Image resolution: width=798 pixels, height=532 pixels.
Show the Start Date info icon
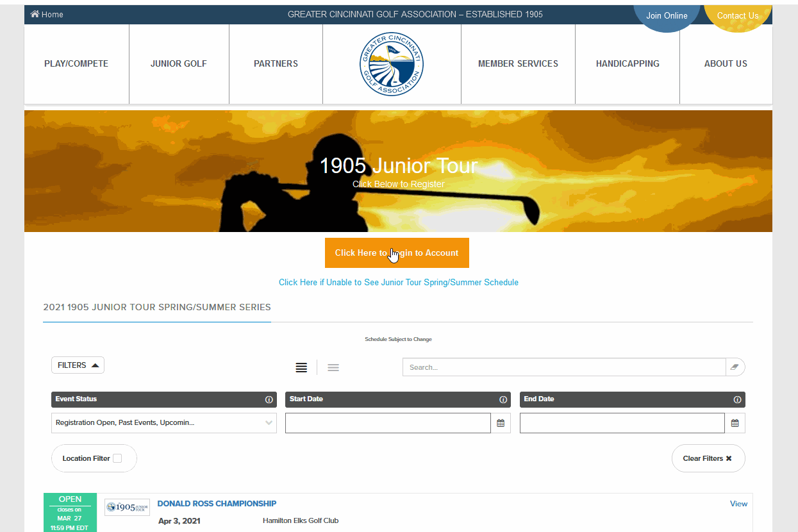pyautogui.click(x=503, y=399)
